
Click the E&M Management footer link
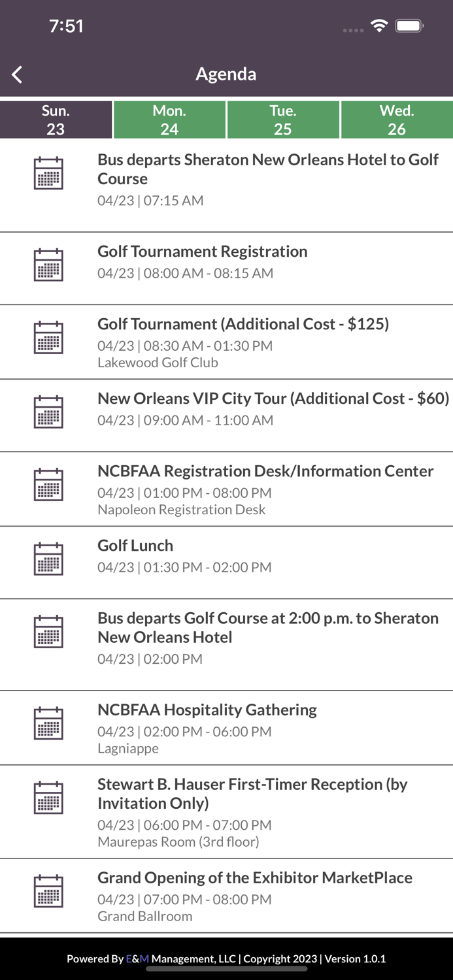pos(137,958)
